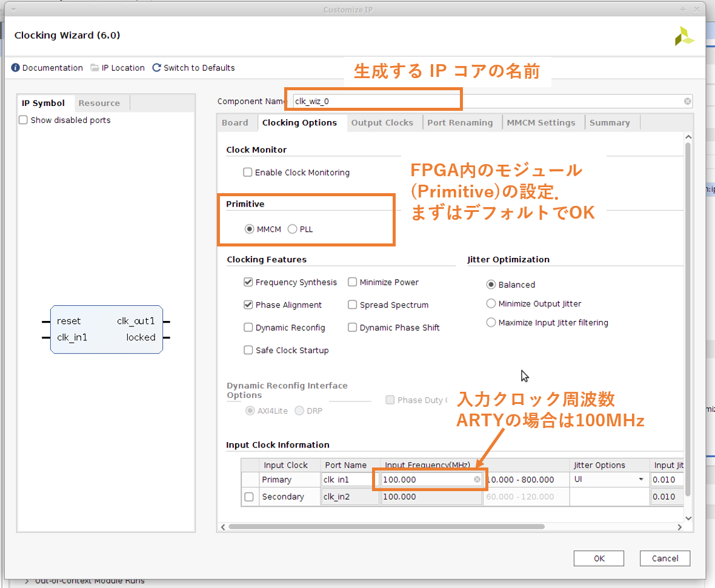Expand the Out-of-Context Module Runs tree item
This screenshot has width=715, height=588.
tap(27, 581)
